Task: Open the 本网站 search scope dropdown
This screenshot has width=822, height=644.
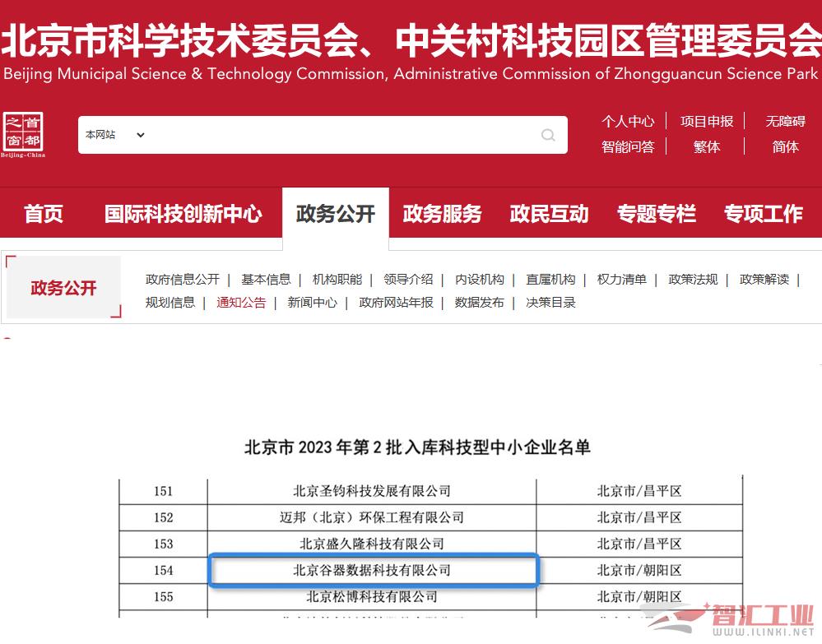Action: coord(115,135)
